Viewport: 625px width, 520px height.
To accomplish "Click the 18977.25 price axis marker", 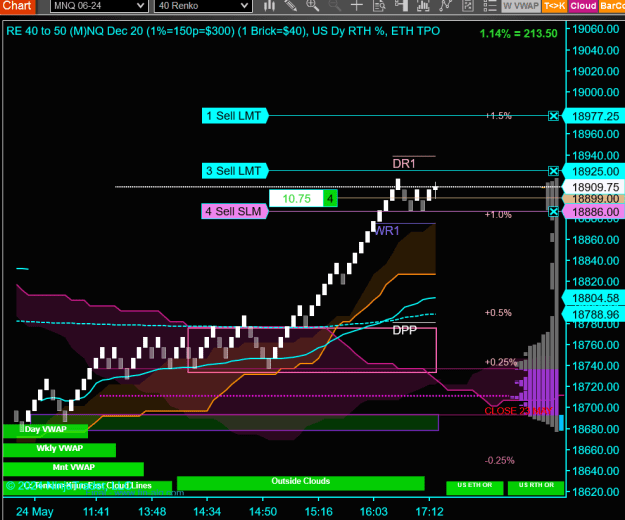I will pyautogui.click(x=595, y=116).
